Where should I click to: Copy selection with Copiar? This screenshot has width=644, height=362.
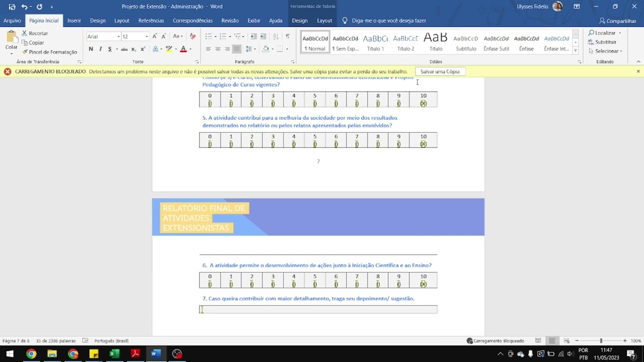click(33, 43)
